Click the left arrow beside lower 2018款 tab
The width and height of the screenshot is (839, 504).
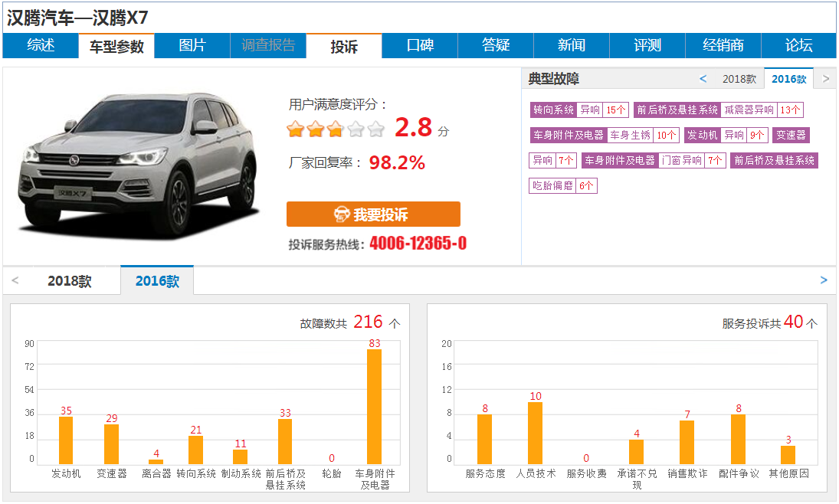pos(15,280)
